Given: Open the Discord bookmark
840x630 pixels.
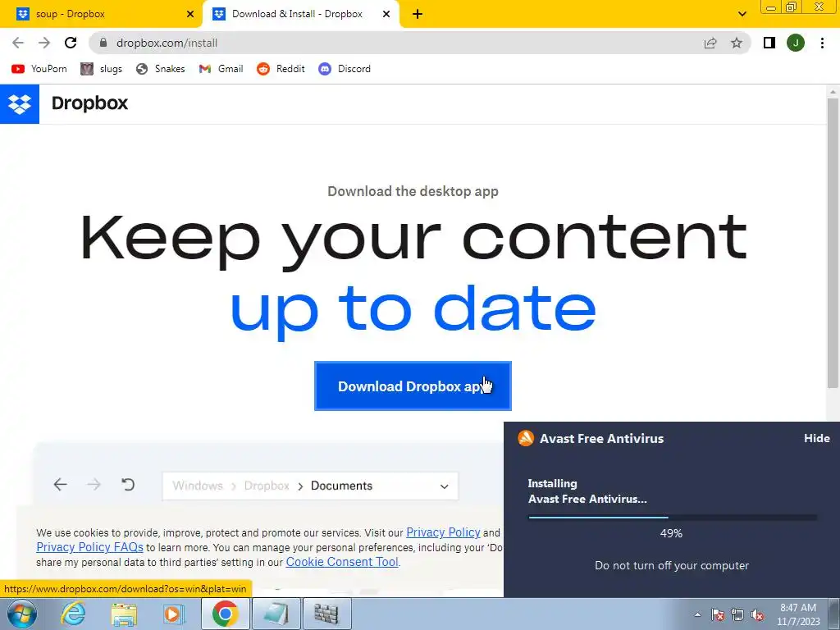Looking at the screenshot, I should 345,69.
